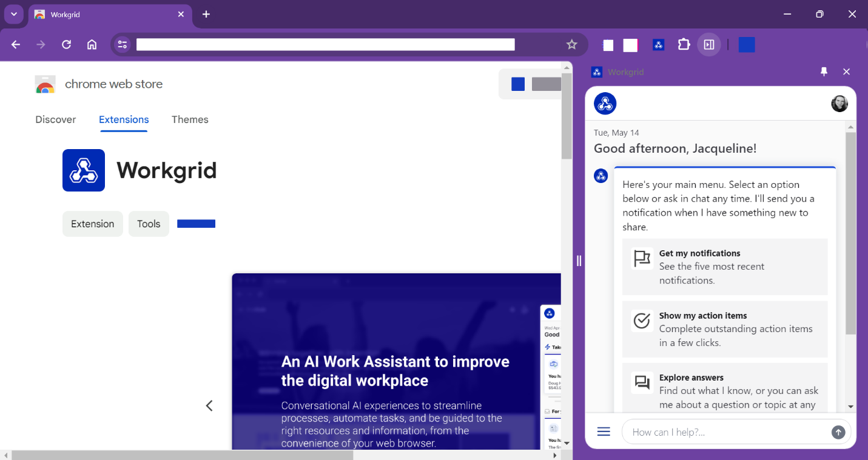Reload the current page
This screenshot has height=460, width=868.
coord(67,44)
